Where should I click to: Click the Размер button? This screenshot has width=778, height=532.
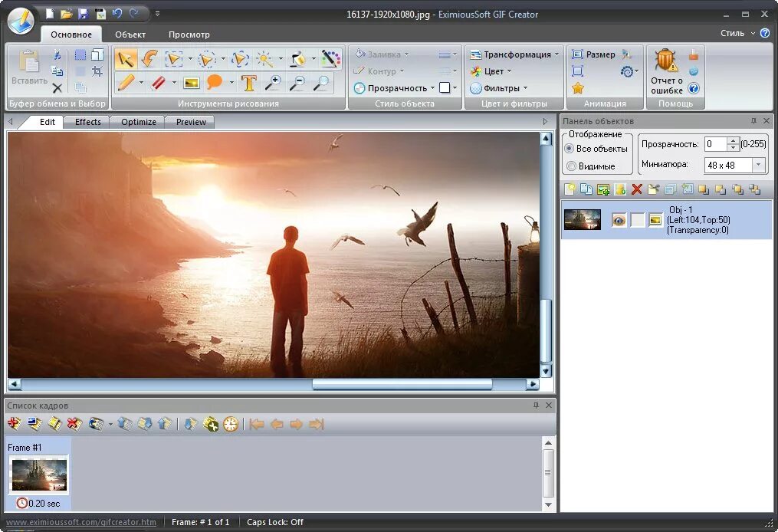[594, 54]
